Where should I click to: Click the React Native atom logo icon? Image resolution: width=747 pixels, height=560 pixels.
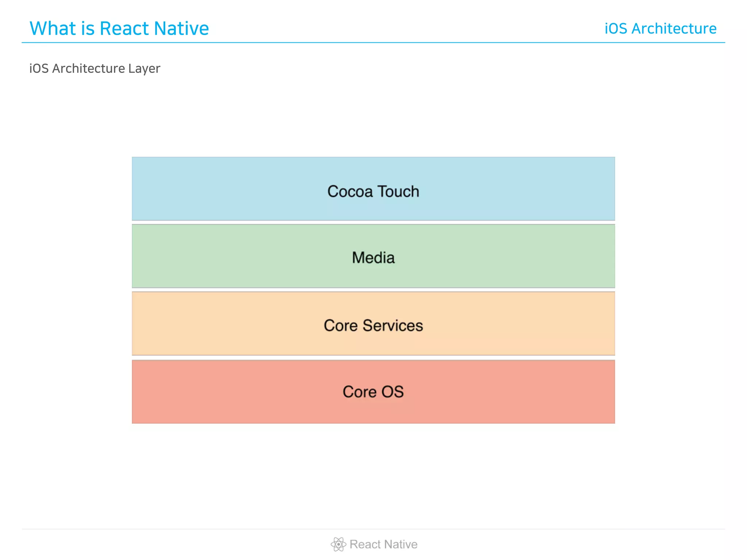tap(338, 544)
